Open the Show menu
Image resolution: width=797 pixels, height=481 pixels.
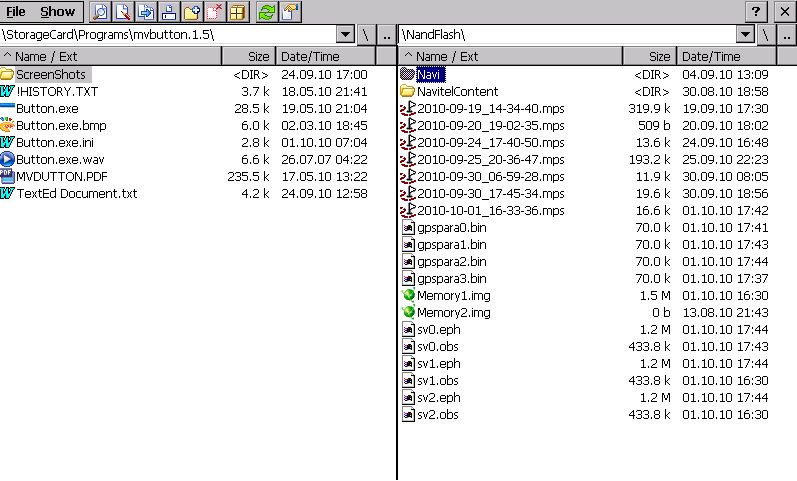point(57,12)
